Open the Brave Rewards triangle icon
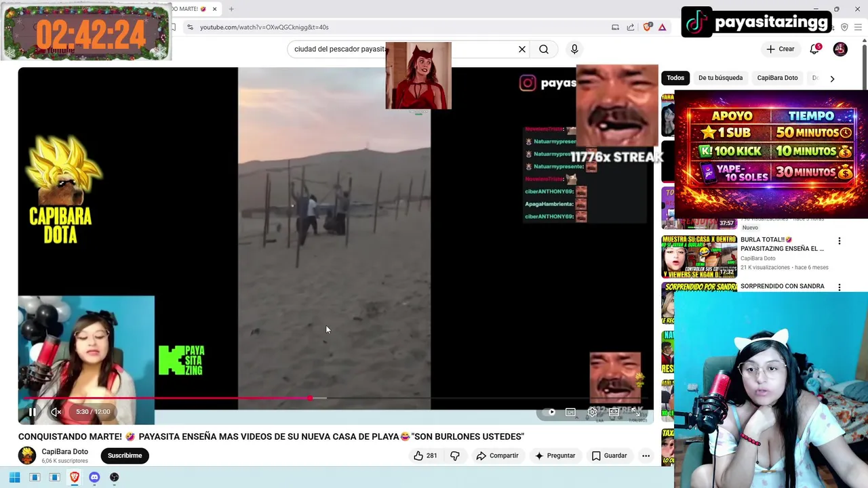This screenshot has height=488, width=868. (663, 27)
